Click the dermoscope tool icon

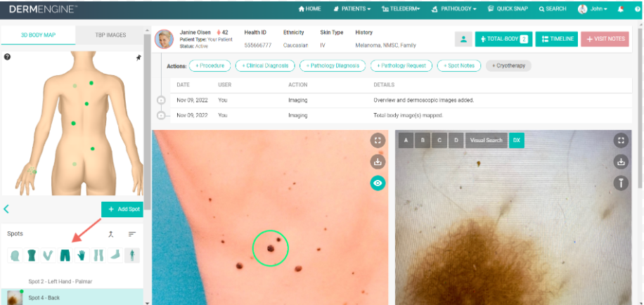tap(621, 183)
